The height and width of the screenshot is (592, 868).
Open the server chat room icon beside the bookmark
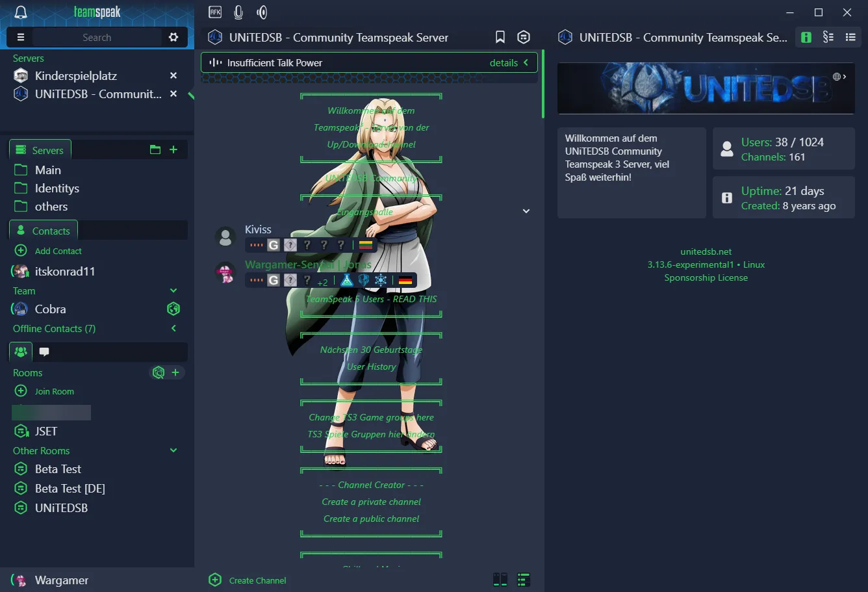pyautogui.click(x=524, y=37)
